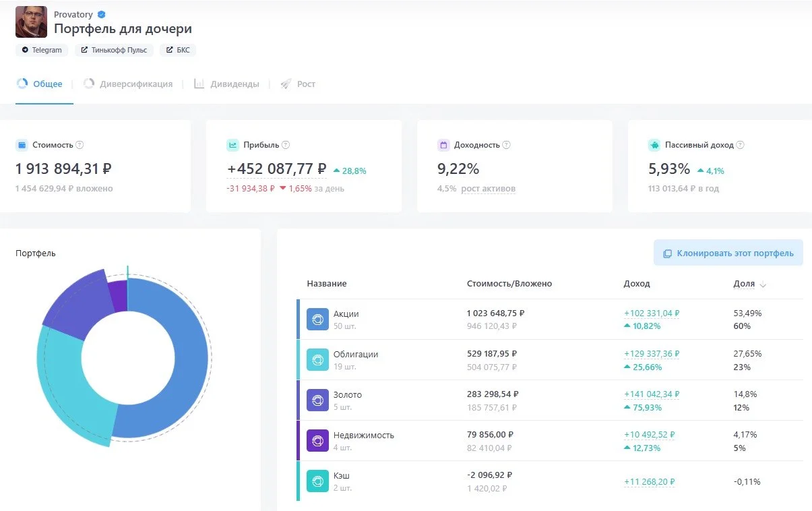Switch to the Рост tab

pos(299,84)
